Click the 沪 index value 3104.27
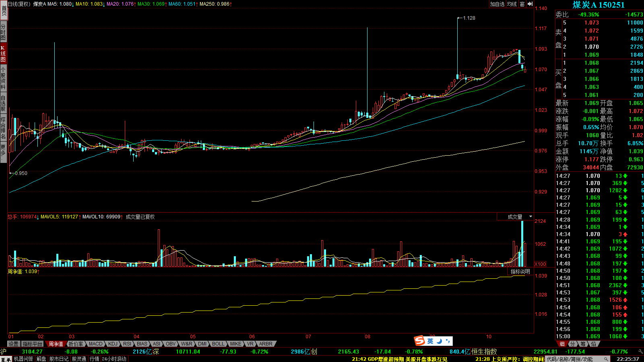Image resolution: width=644 pixels, height=362 pixels. tap(32, 352)
